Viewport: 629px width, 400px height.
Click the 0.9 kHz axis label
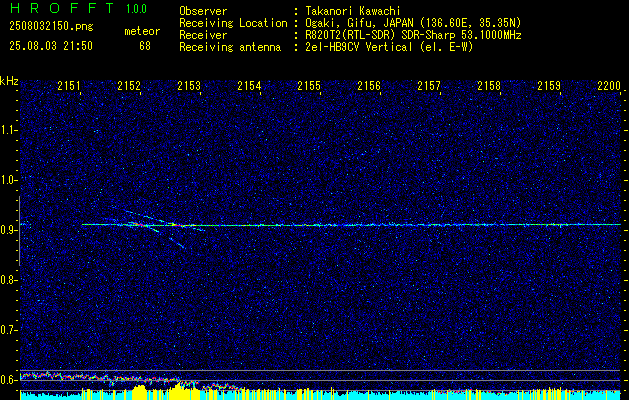[x=9, y=230]
